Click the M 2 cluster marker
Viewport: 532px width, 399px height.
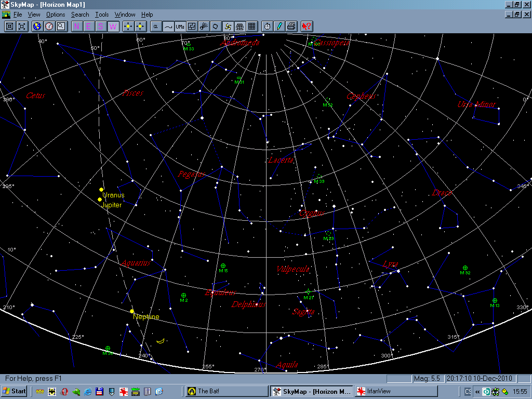[183, 296]
